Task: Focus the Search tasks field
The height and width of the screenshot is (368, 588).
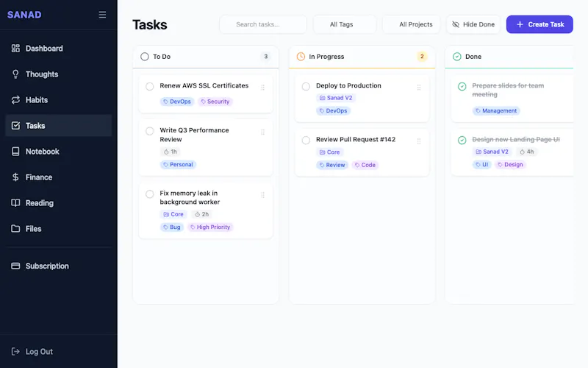Action: pos(263,24)
